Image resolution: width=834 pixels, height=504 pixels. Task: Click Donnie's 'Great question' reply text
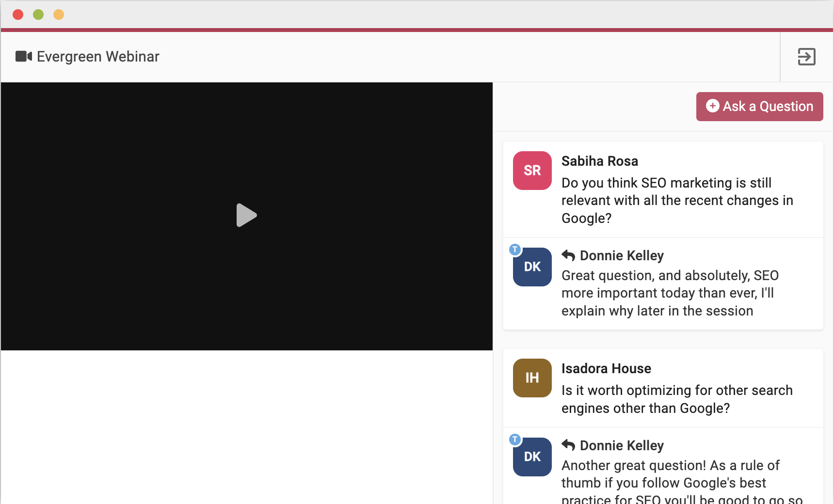(x=669, y=293)
